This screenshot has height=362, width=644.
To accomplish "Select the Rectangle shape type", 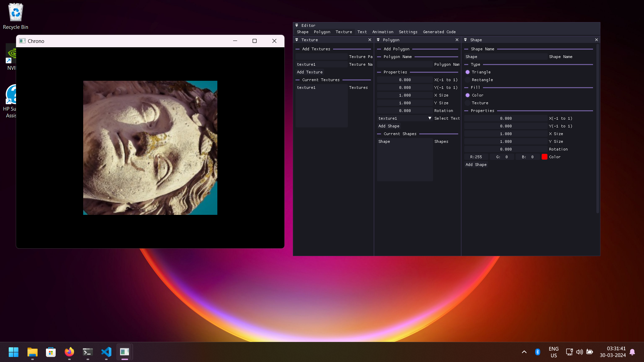I will point(468,80).
